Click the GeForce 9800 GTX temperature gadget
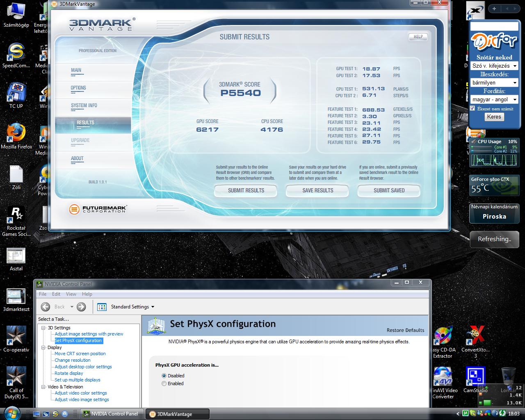 494,185
